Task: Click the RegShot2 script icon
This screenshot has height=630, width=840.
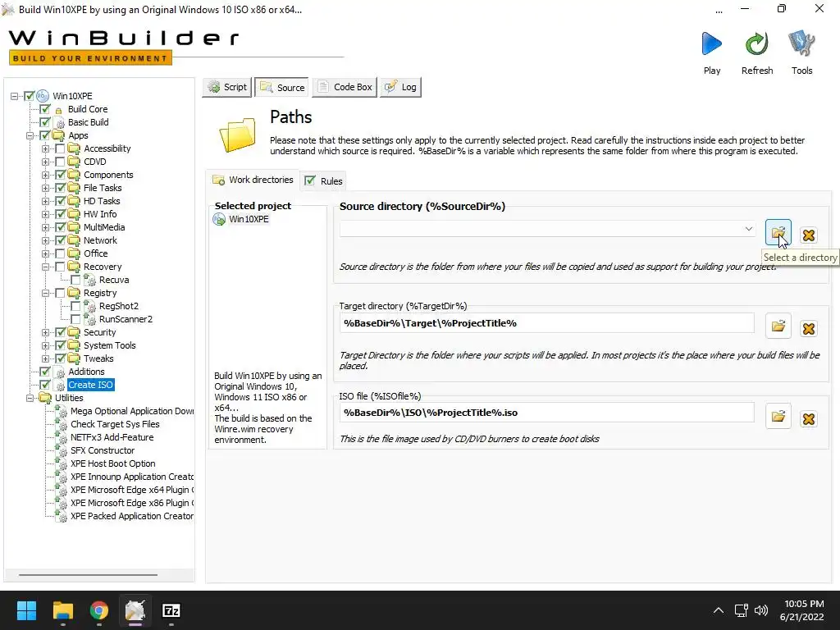Action: tap(90, 306)
